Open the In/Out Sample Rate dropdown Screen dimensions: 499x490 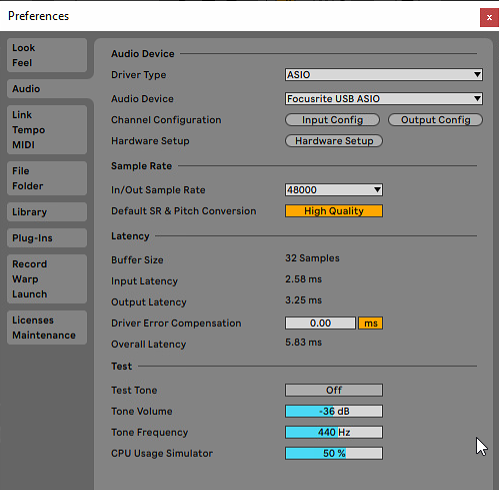pyautogui.click(x=334, y=190)
